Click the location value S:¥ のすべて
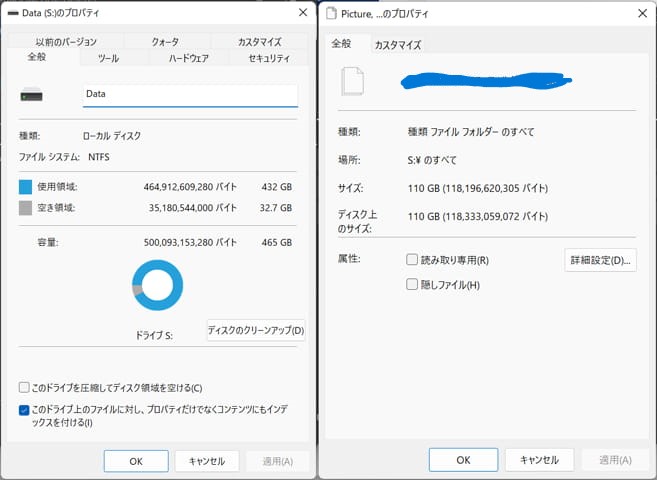The width and height of the screenshot is (657, 480). [x=432, y=160]
